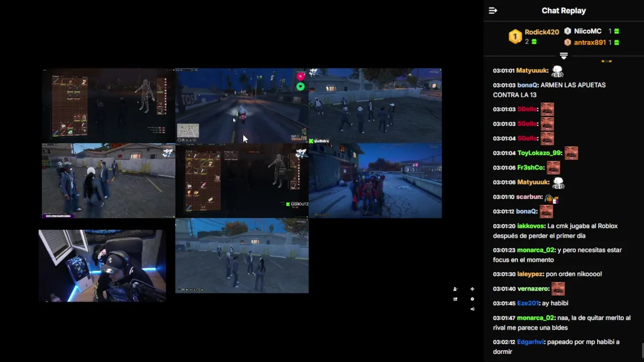This screenshot has height=362, width=644.
Task: Select the motorcycle night ride stream tile
Action: [x=242, y=106]
